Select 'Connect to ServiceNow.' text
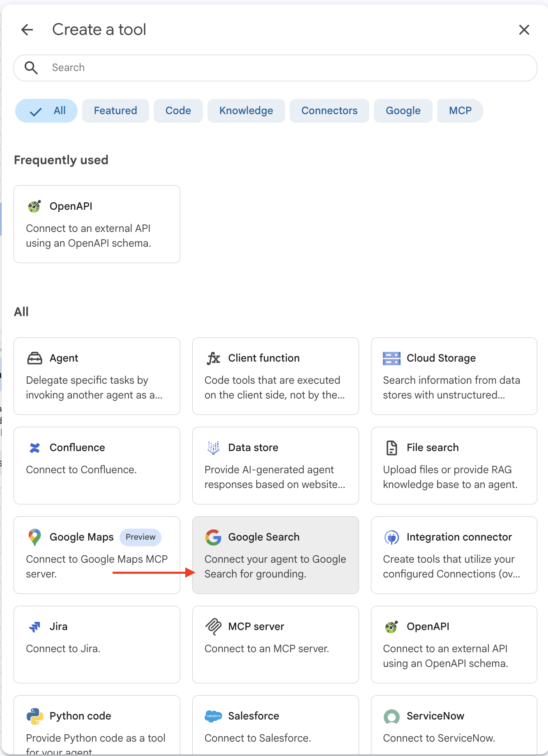This screenshot has width=548, height=756. (439, 738)
